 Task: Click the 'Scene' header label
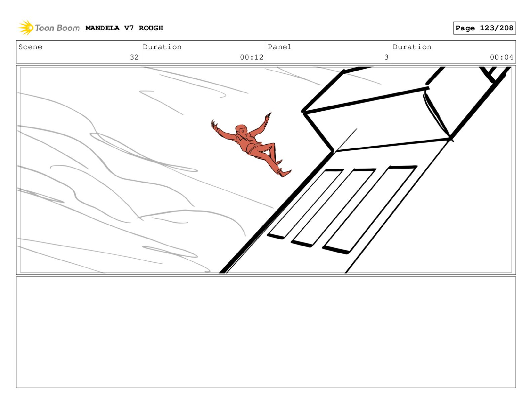coord(30,47)
